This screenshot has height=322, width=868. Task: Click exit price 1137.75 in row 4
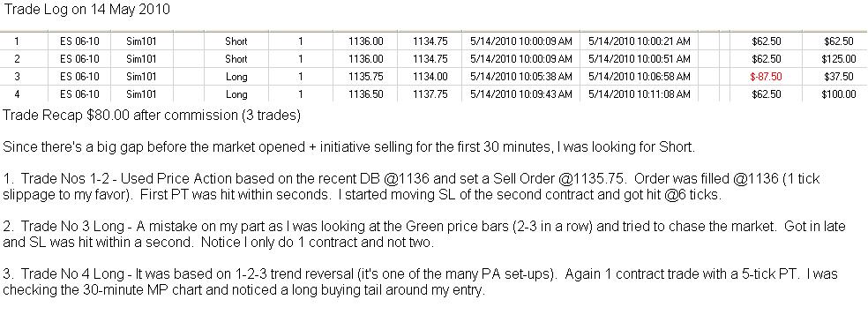click(430, 94)
